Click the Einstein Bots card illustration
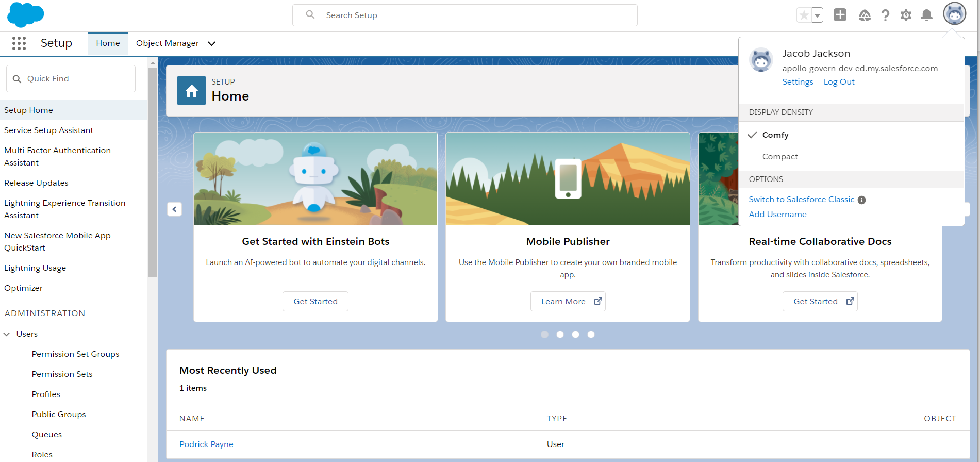This screenshot has width=980, height=462. (x=315, y=179)
